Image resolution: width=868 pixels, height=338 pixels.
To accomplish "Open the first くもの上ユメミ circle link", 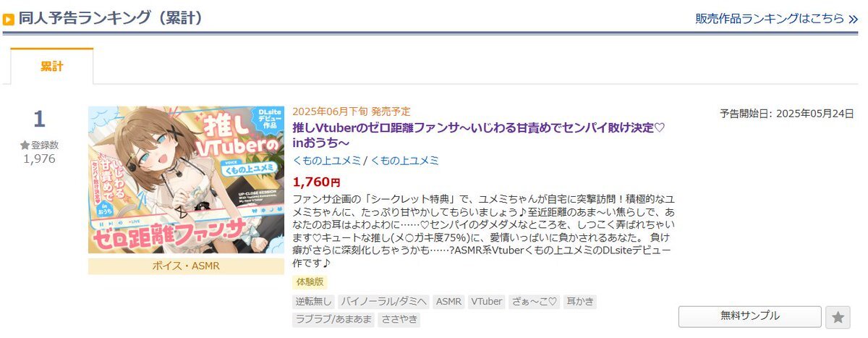I will [326, 161].
